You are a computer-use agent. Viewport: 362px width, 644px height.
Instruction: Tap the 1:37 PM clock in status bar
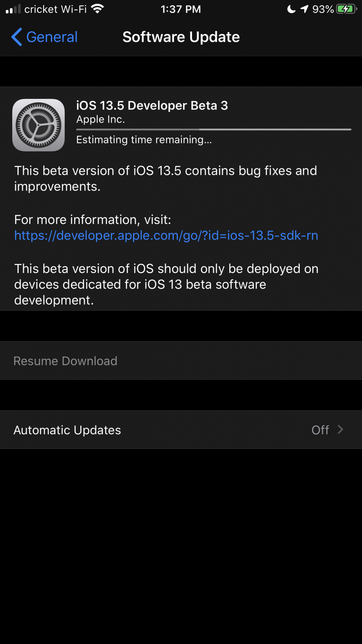click(181, 9)
